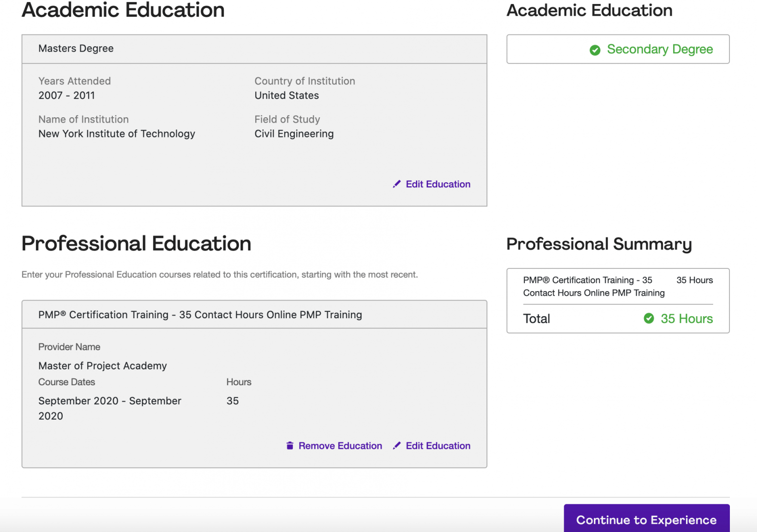Click the Course Dates value September 2020
The image size is (757, 532).
(109, 408)
